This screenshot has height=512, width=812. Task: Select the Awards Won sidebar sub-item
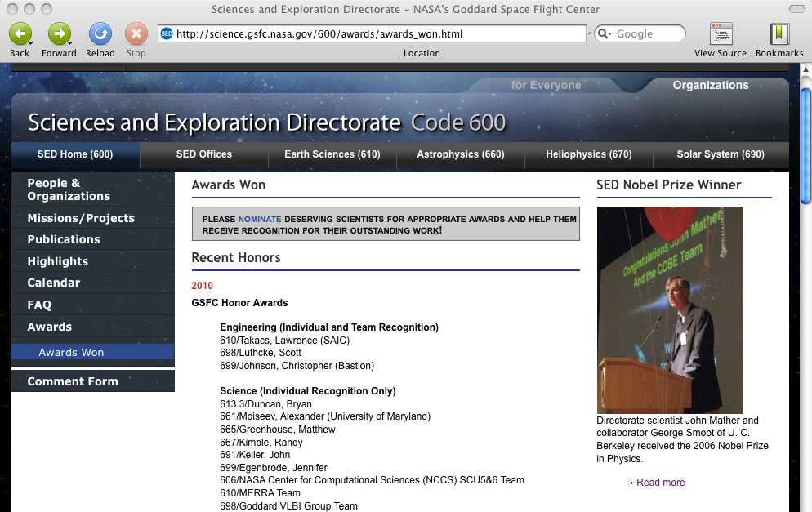coord(92,352)
